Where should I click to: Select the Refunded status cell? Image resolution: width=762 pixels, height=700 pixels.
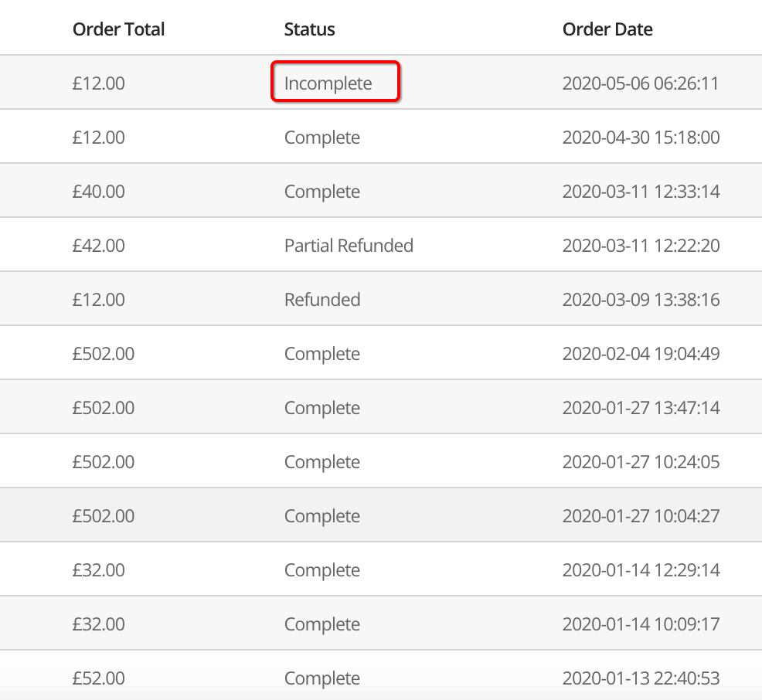click(322, 300)
